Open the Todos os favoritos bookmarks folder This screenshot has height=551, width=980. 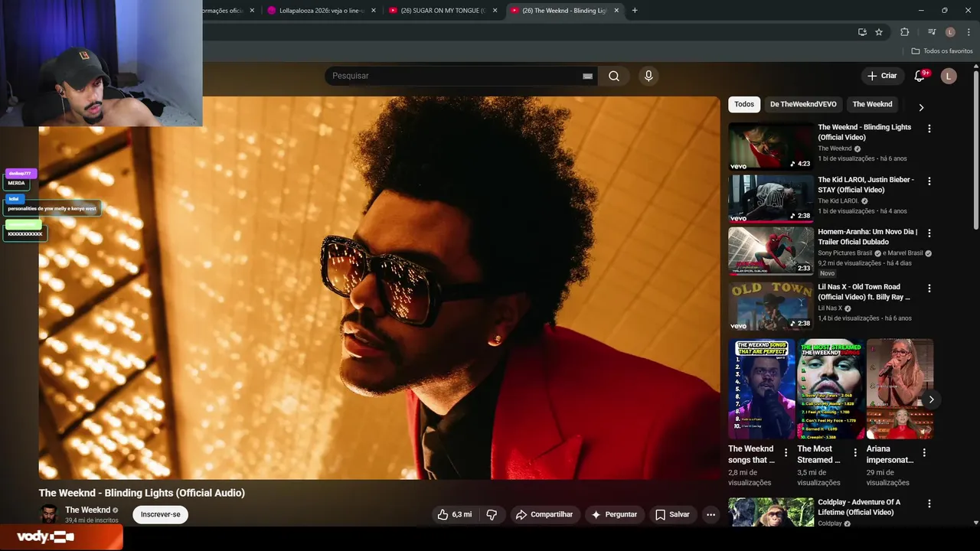click(x=942, y=51)
